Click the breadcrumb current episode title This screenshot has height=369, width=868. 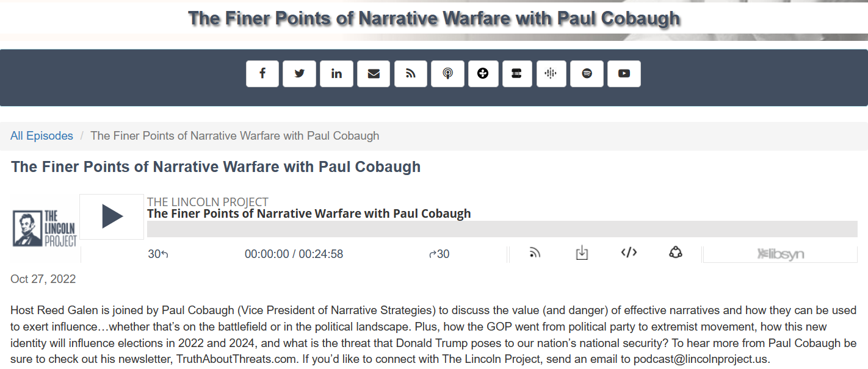click(235, 136)
